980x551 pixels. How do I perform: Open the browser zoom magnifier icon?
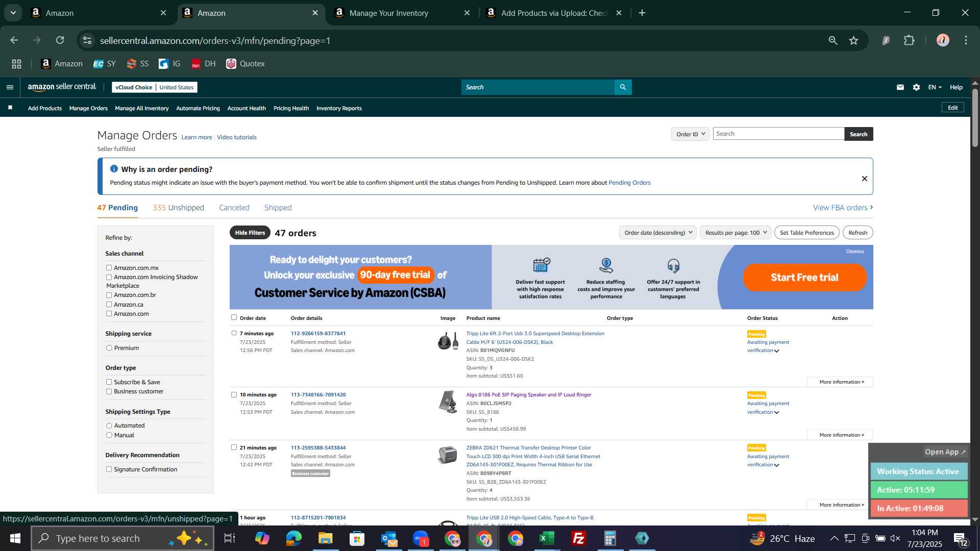pyautogui.click(x=833, y=40)
